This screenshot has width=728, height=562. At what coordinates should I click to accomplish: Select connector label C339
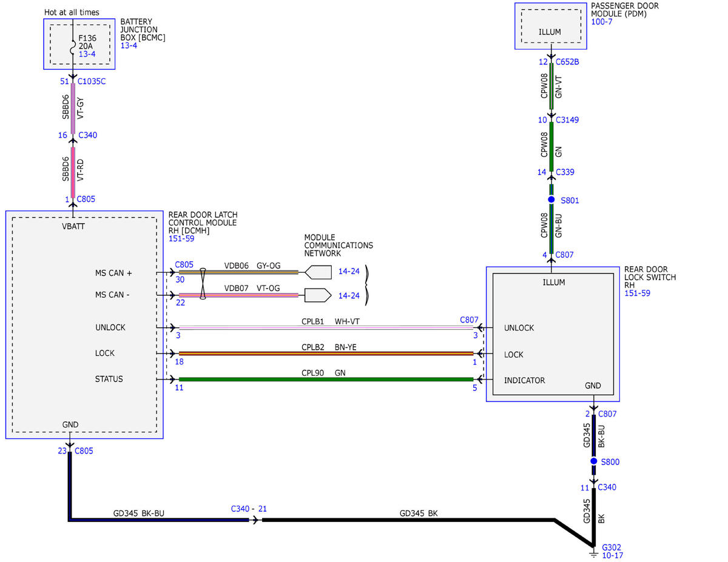(x=565, y=172)
